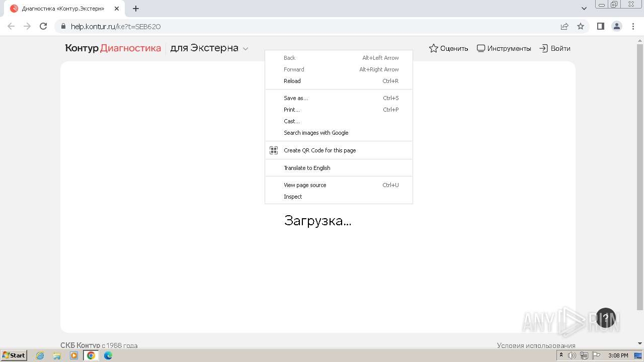The width and height of the screenshot is (644, 362).
Task: Choose Save as... from context menu
Action: [x=339, y=98]
